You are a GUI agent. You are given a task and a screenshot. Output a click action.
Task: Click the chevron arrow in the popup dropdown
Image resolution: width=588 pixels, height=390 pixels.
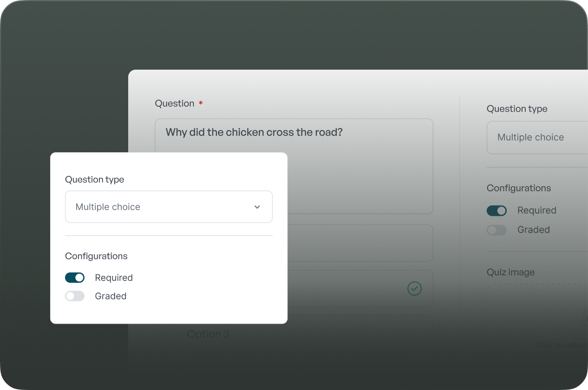click(x=257, y=207)
